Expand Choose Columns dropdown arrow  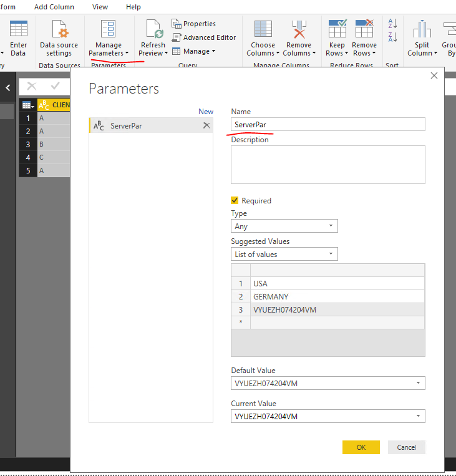[x=278, y=53]
